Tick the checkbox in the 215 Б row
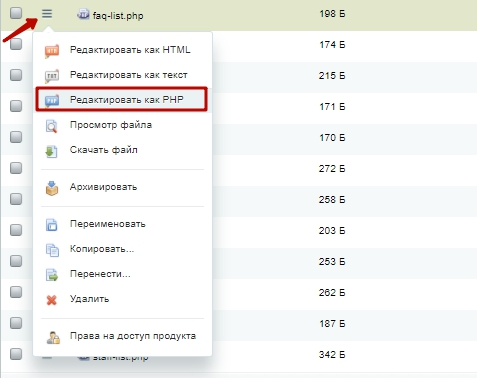 click(16, 75)
